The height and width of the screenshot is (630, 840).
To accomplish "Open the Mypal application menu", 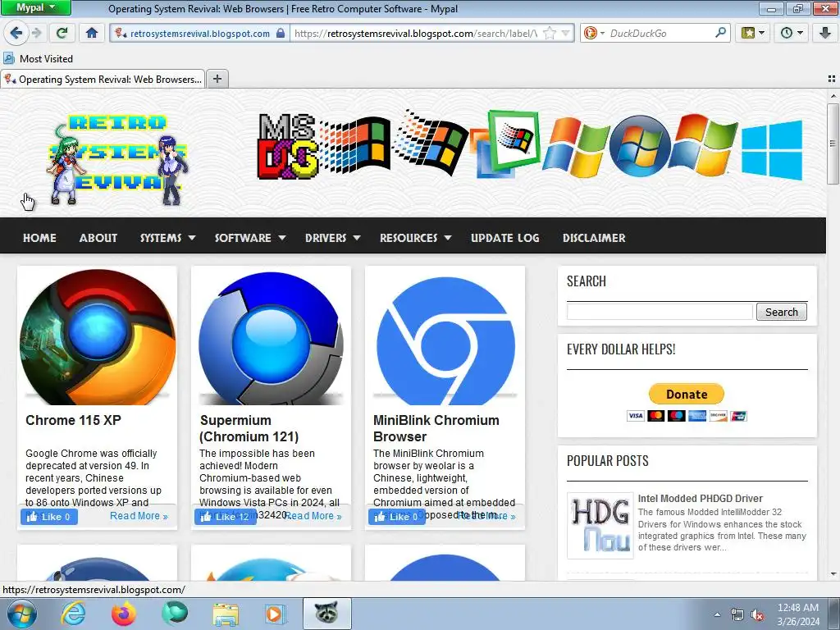I will [x=35, y=7].
